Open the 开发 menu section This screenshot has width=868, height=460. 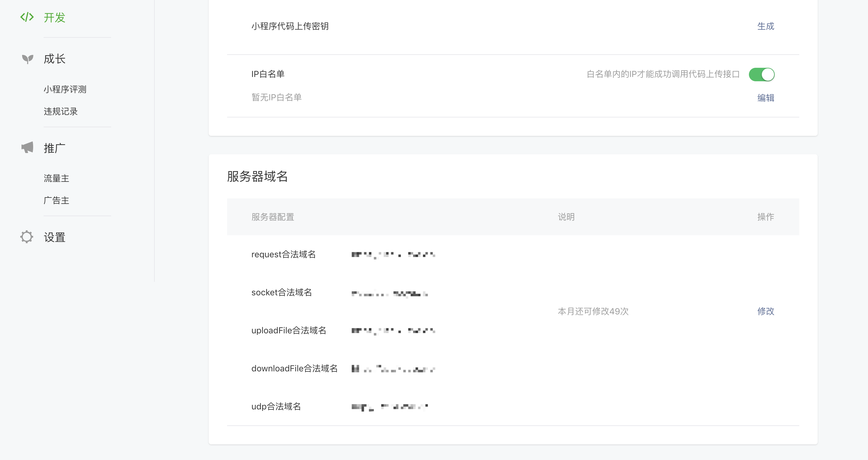[55, 17]
